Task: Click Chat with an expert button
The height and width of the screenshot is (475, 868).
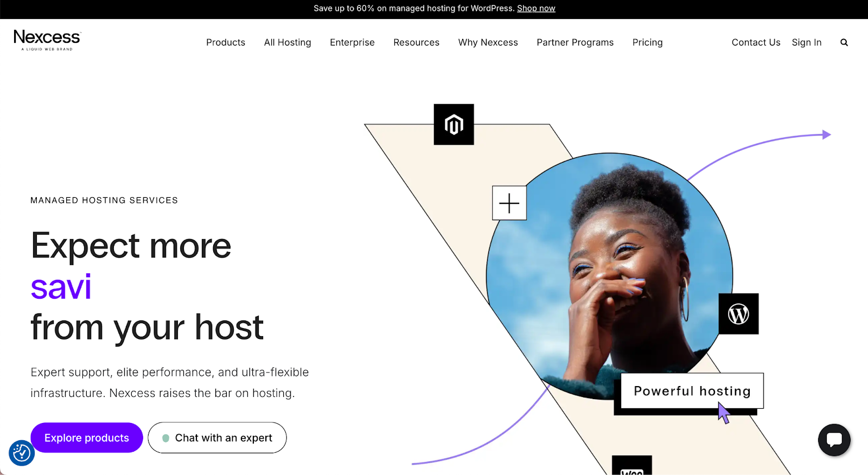Action: coord(217,438)
